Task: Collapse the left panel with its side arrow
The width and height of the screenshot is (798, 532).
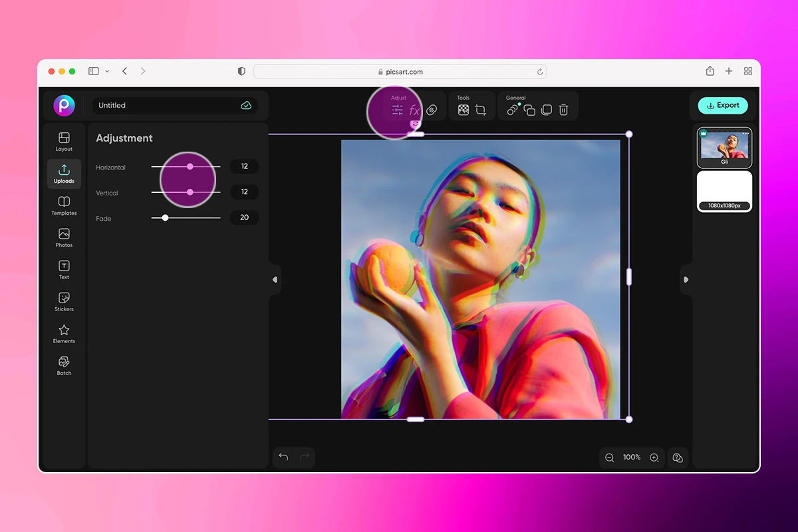Action: click(275, 279)
